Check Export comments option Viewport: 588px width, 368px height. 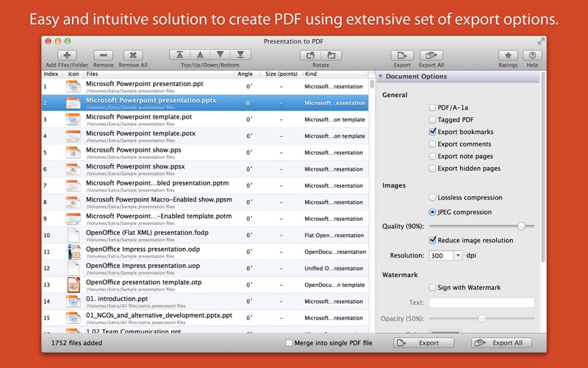[x=432, y=144]
